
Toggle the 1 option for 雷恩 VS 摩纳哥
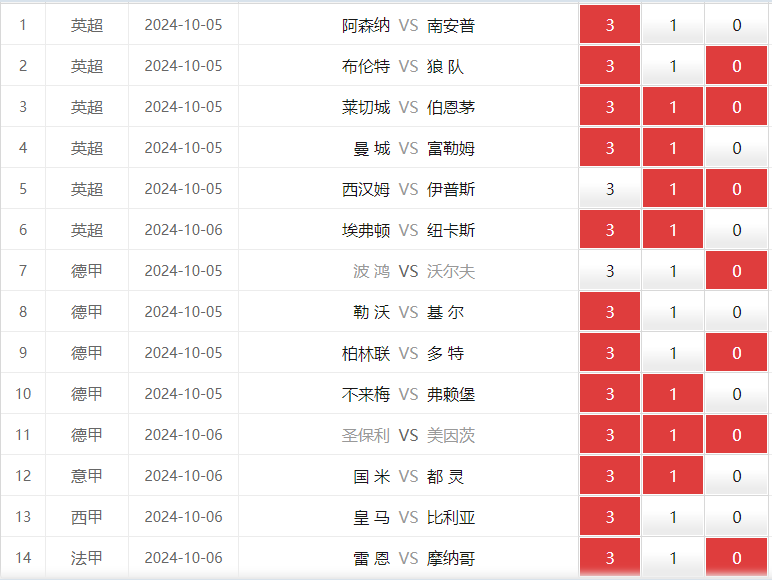tap(673, 557)
